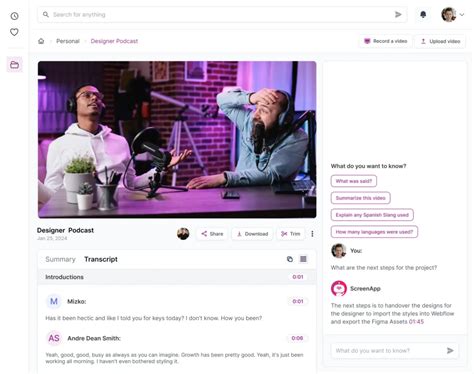Select 'Explain any Spanish Slang used'

coord(372,215)
